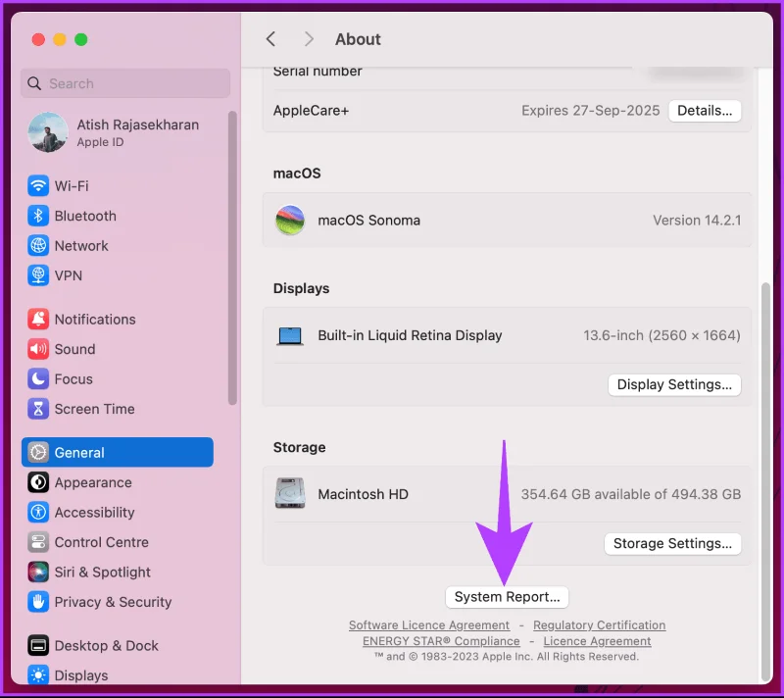Open Software Licence Agreement link
This screenshot has width=784, height=698.
pos(429,625)
